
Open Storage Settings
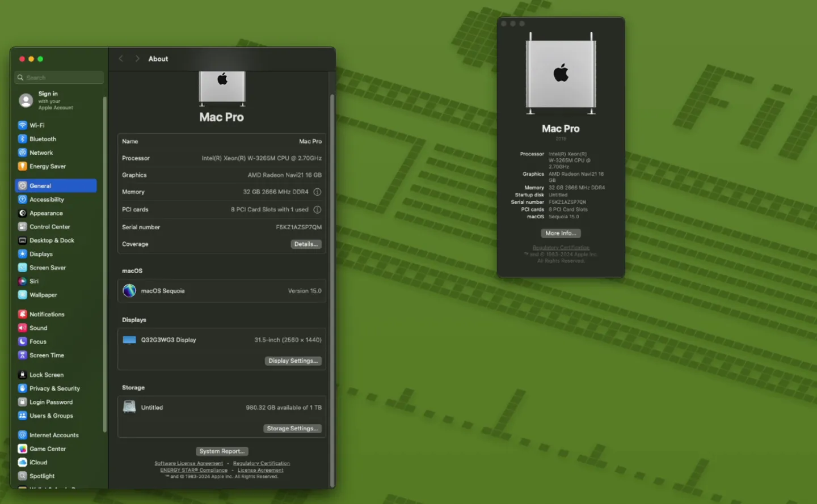pos(292,429)
